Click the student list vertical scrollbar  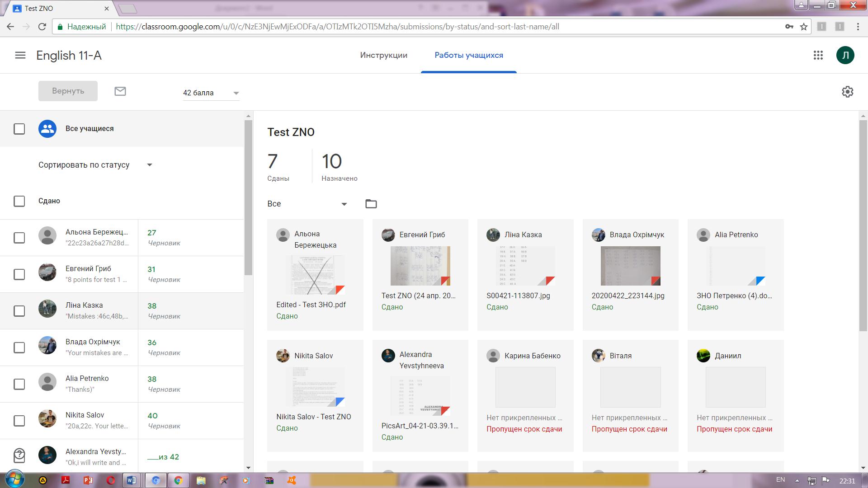coord(248,198)
